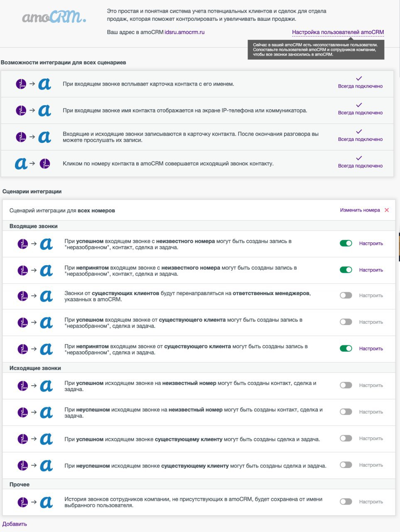
Task: Click blue 'a' icon in missed incoming unknown number row
Action: tap(46, 271)
